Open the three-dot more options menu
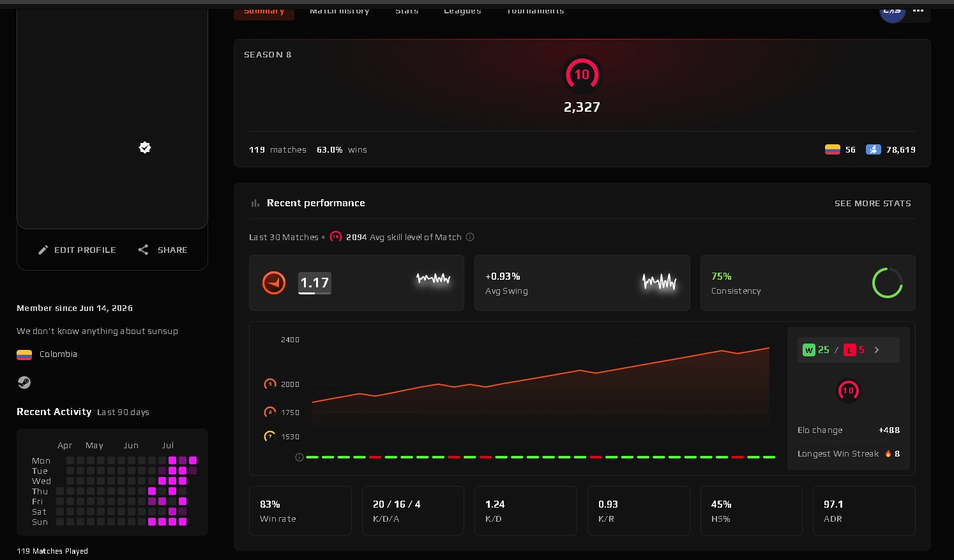Image resolution: width=954 pixels, height=560 pixels. tap(918, 11)
